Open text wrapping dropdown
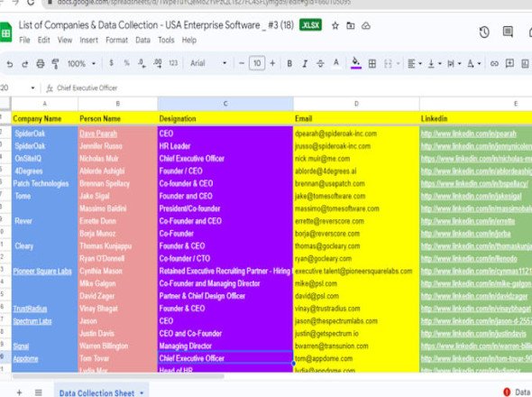The image size is (532, 397). 454,63
